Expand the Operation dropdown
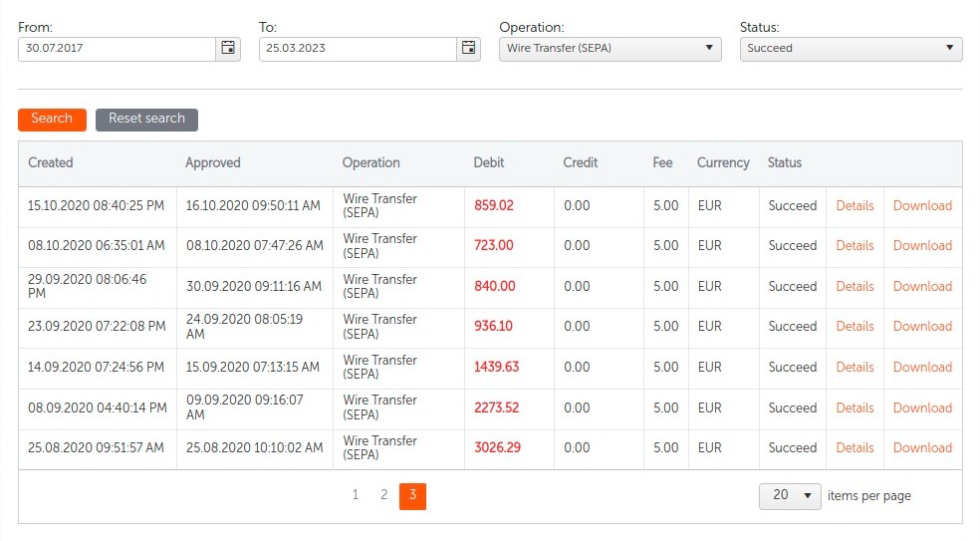 tap(610, 48)
